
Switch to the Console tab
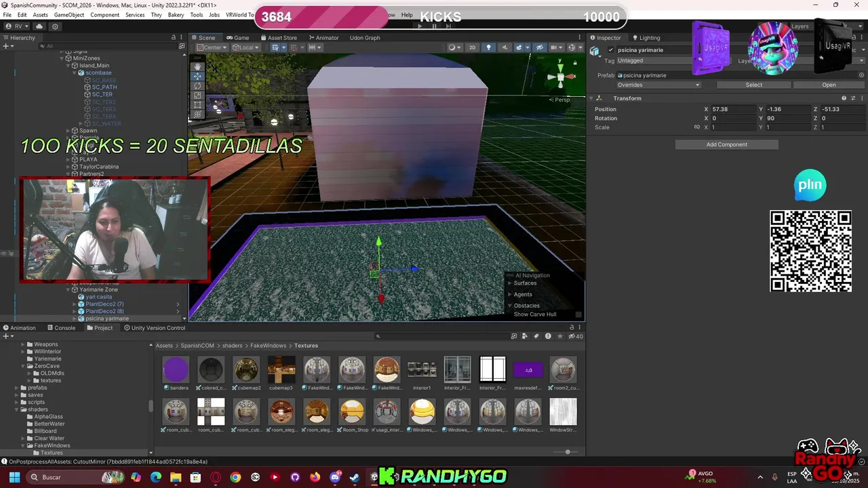61,328
